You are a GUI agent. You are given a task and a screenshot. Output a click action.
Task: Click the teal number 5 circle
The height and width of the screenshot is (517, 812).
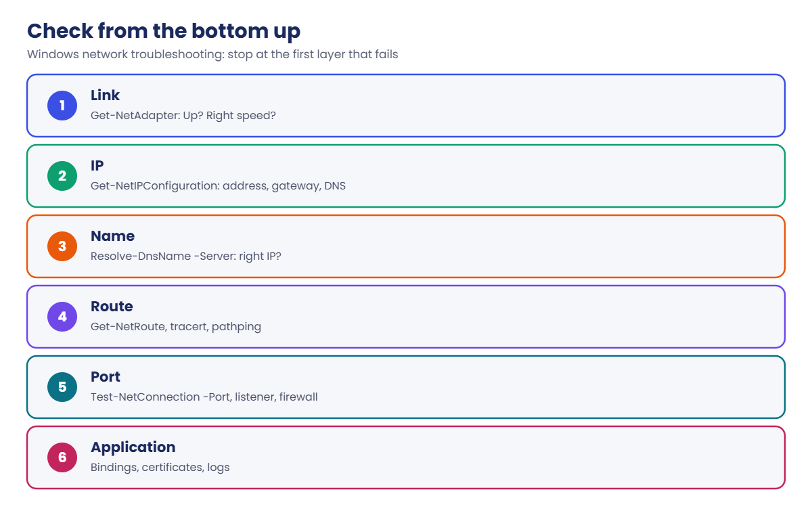pos(62,387)
